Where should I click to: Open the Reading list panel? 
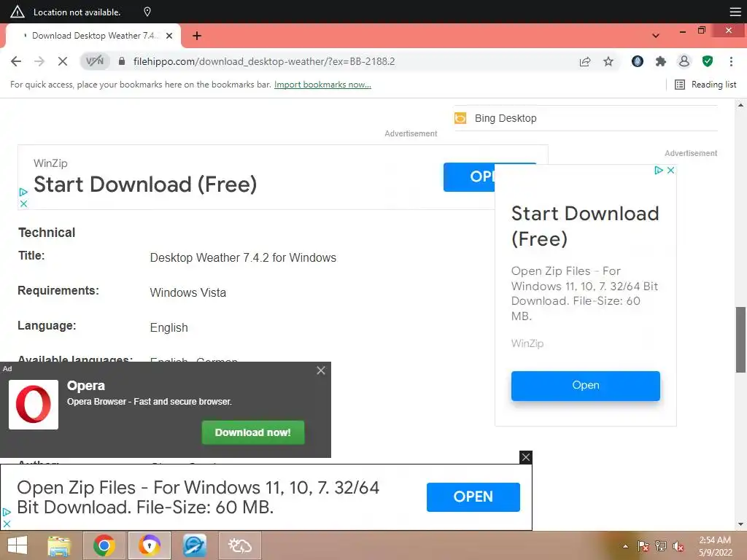click(x=705, y=85)
